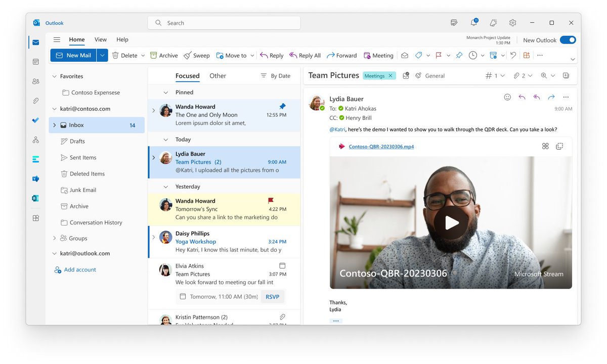Screen dimensions: 607x364
Task: Add a reaction to Lydia's email
Action: pos(507,97)
